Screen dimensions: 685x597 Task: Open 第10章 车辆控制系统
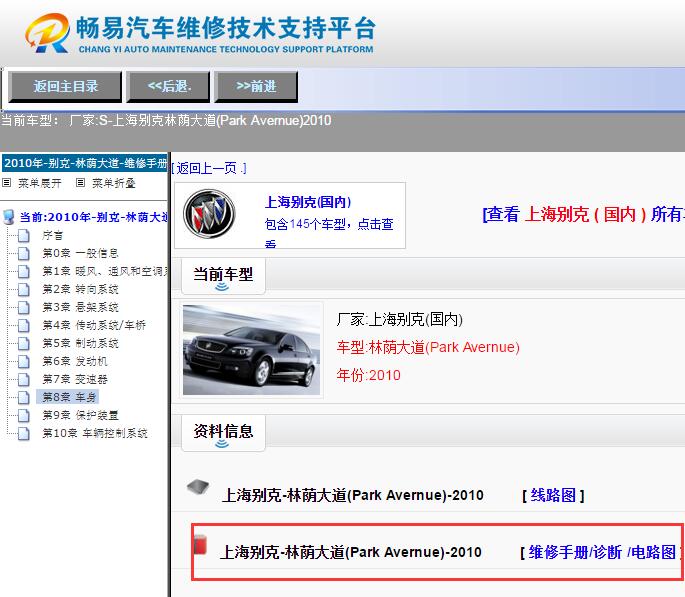(95, 433)
